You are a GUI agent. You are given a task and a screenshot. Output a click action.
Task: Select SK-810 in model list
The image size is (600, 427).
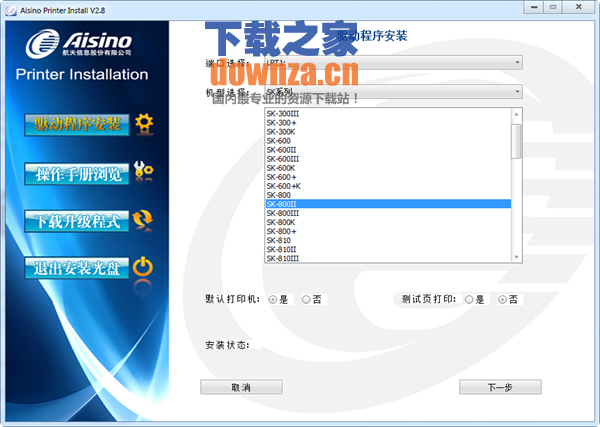tap(388, 240)
